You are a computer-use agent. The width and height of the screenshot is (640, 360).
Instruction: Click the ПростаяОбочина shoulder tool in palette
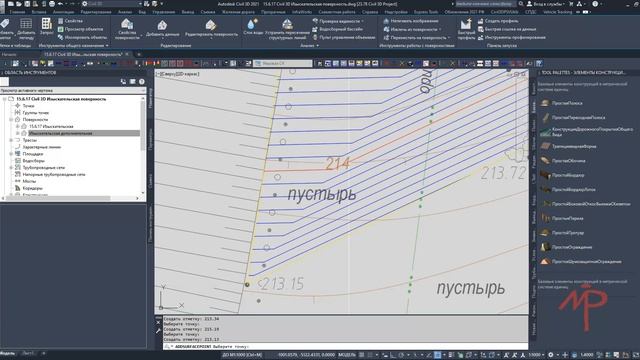(x=563, y=161)
